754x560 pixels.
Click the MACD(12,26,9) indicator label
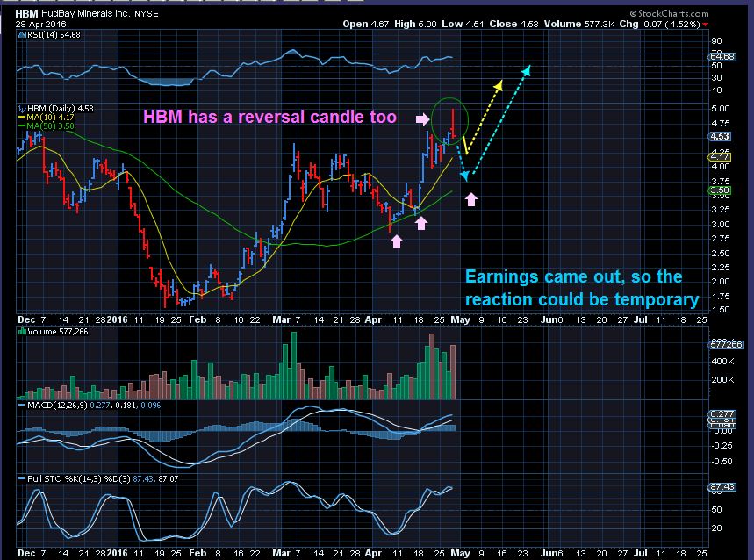pyautogui.click(x=57, y=406)
